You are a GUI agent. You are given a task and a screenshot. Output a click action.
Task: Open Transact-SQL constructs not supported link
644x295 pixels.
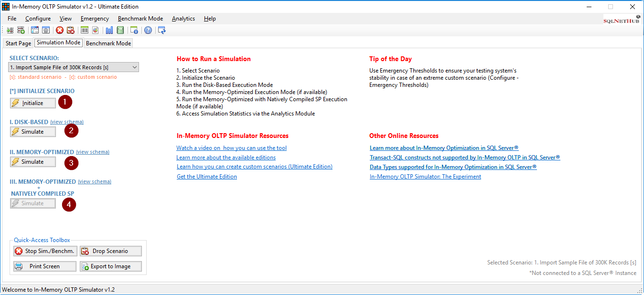pyautogui.click(x=465, y=157)
